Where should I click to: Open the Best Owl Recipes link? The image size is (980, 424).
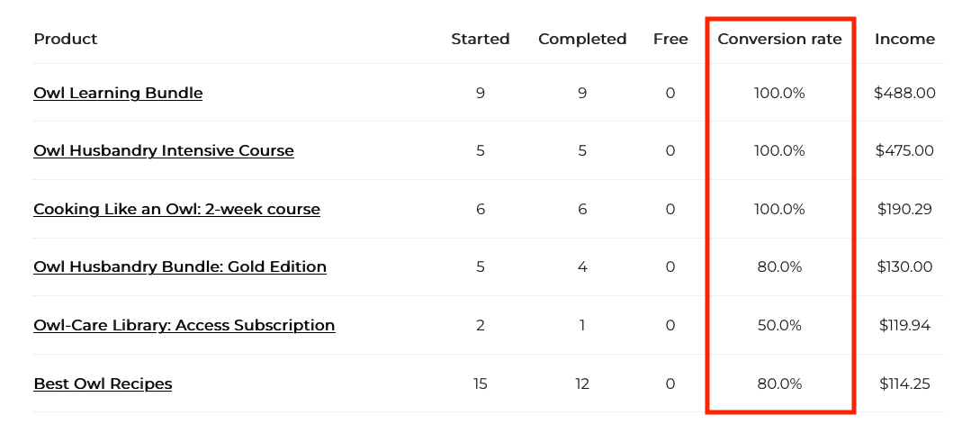[103, 383]
